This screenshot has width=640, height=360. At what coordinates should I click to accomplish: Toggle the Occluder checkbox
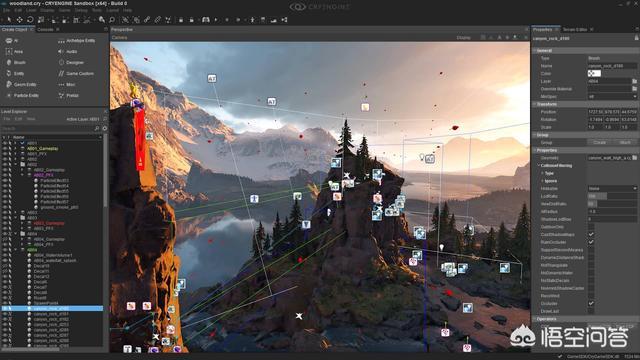[591, 303]
